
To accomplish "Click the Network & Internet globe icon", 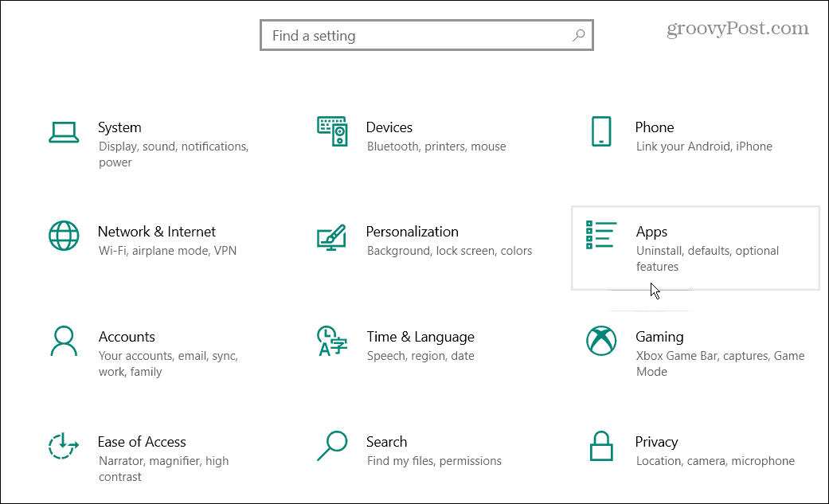I will click(64, 236).
